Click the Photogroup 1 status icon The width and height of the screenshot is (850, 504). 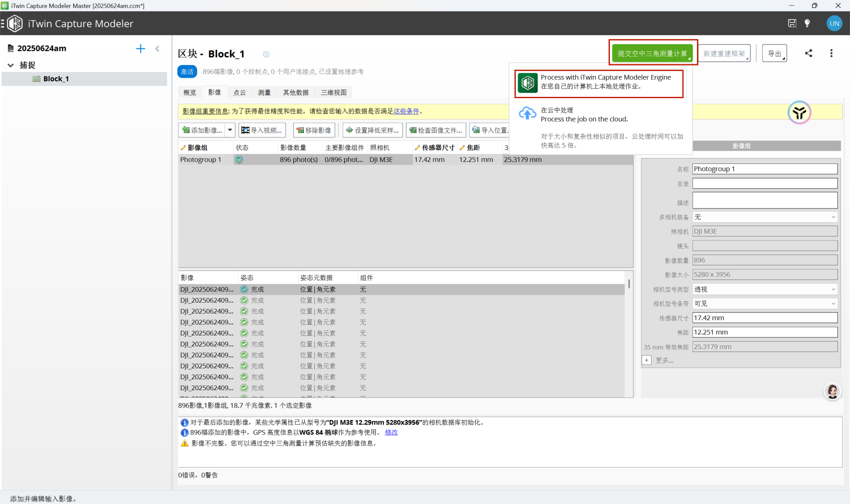239,160
